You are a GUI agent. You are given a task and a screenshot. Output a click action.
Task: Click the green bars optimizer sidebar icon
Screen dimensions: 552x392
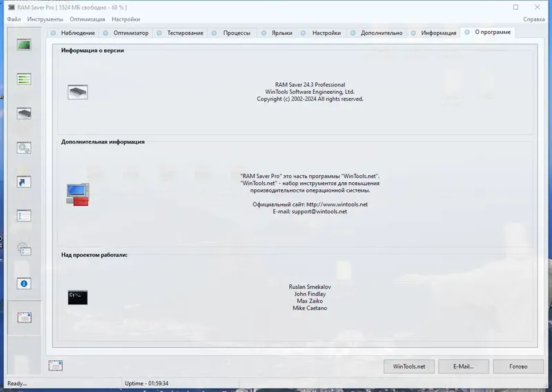[24, 79]
